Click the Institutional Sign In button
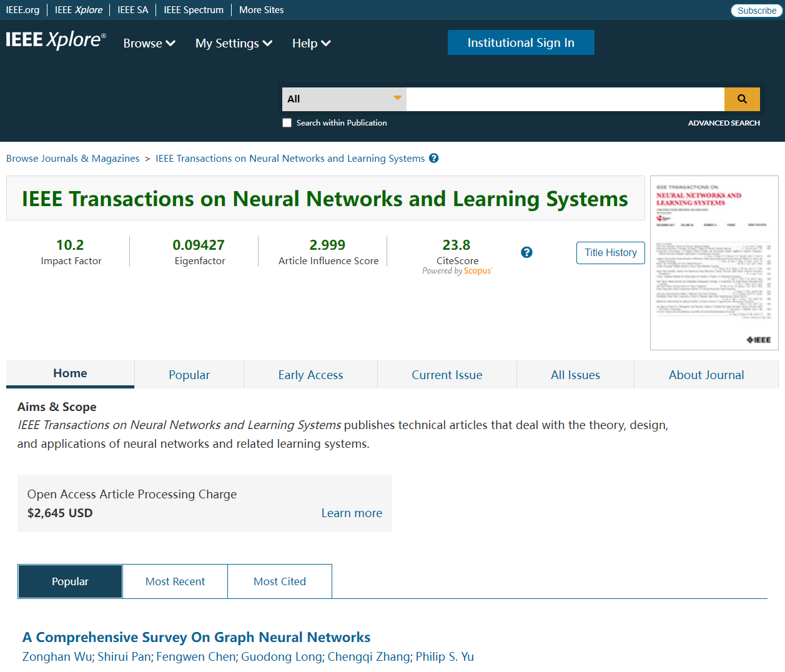785x672 pixels. (521, 42)
